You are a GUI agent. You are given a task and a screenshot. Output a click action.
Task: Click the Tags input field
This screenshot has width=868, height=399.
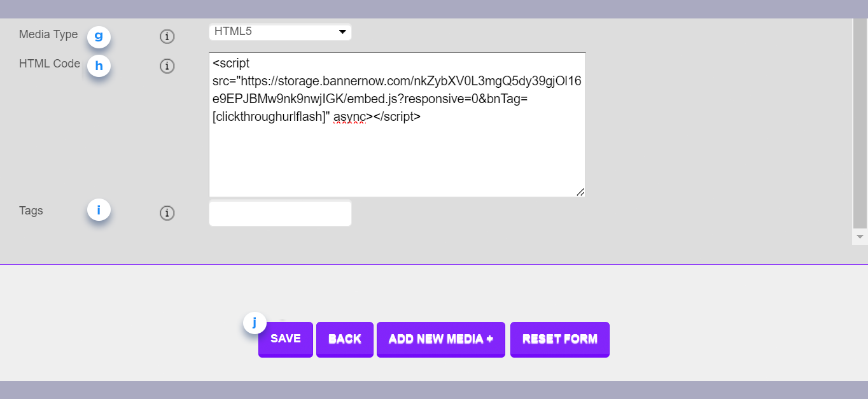tap(280, 213)
